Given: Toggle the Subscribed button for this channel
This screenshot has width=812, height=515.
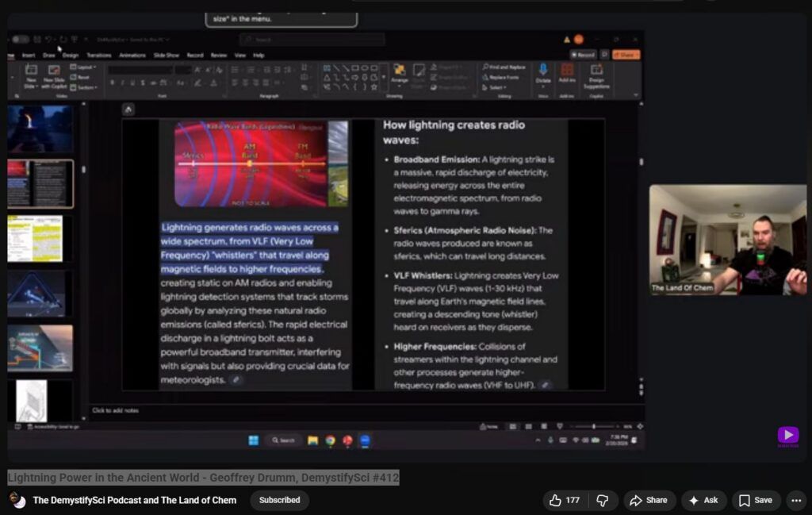Looking at the screenshot, I should point(279,501).
